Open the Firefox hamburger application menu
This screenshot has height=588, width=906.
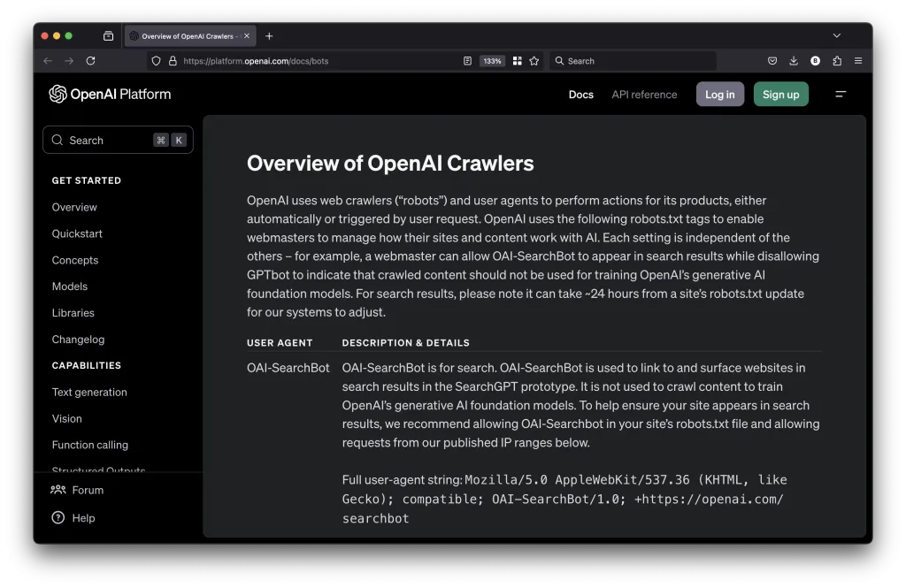pos(858,61)
